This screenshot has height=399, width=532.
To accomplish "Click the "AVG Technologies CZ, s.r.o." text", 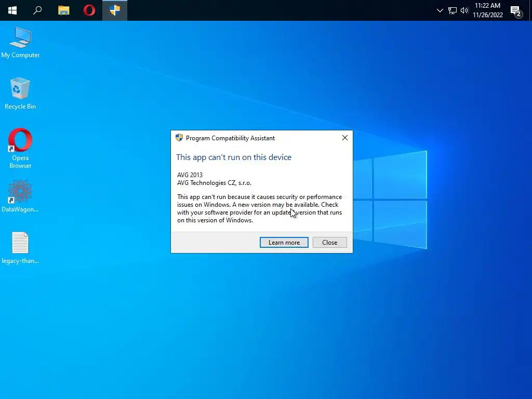I will [x=214, y=182].
